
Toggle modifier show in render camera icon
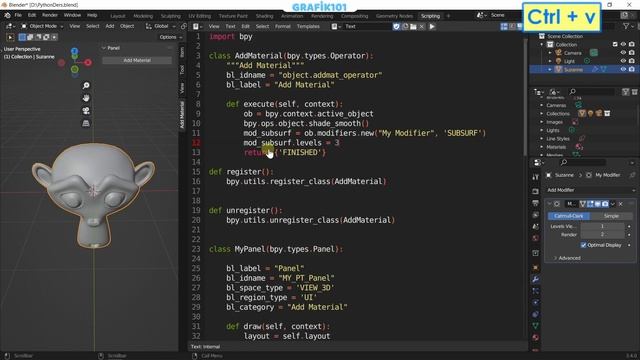click(605, 204)
